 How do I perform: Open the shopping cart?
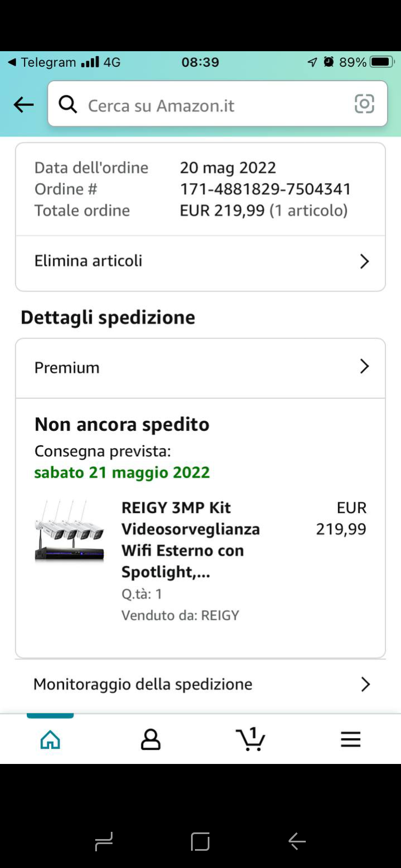coord(251,739)
